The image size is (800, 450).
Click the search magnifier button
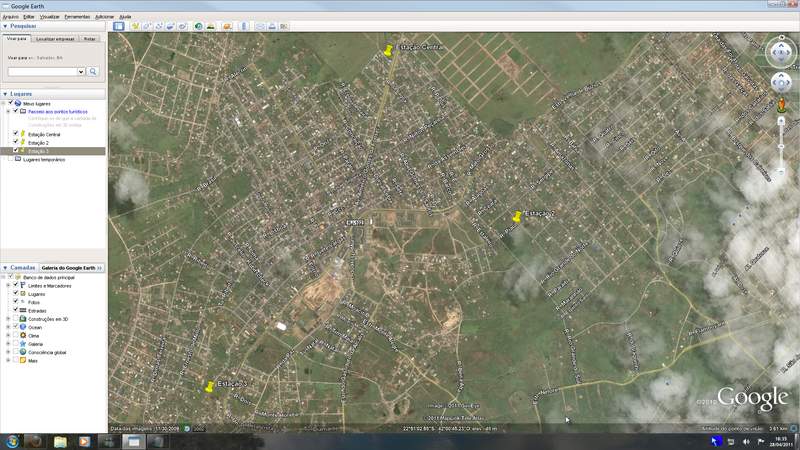[x=93, y=72]
